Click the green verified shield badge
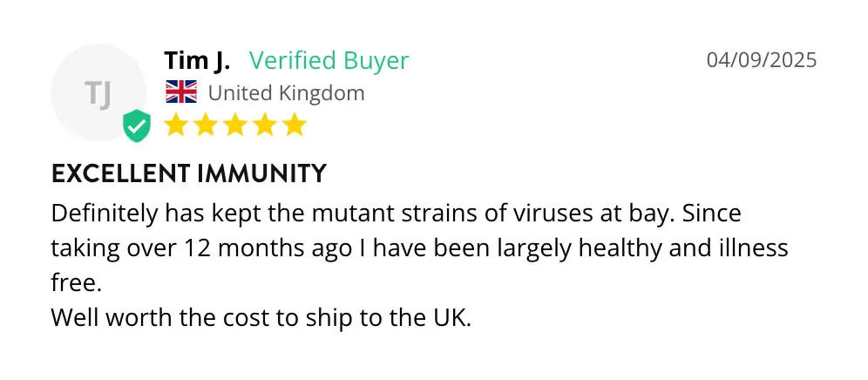Screen dimensions: 868x380 pyautogui.click(x=136, y=126)
